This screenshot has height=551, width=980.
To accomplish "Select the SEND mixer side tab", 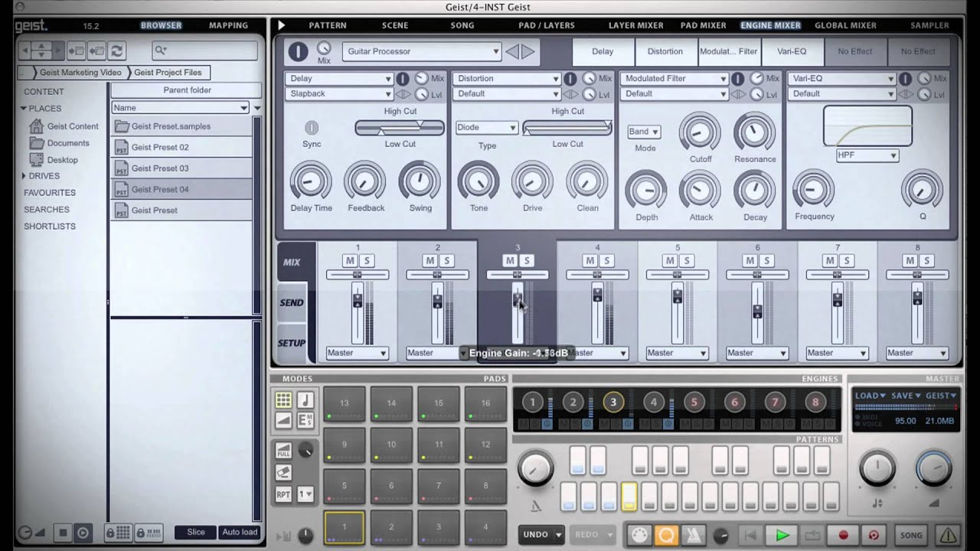I will (x=292, y=303).
